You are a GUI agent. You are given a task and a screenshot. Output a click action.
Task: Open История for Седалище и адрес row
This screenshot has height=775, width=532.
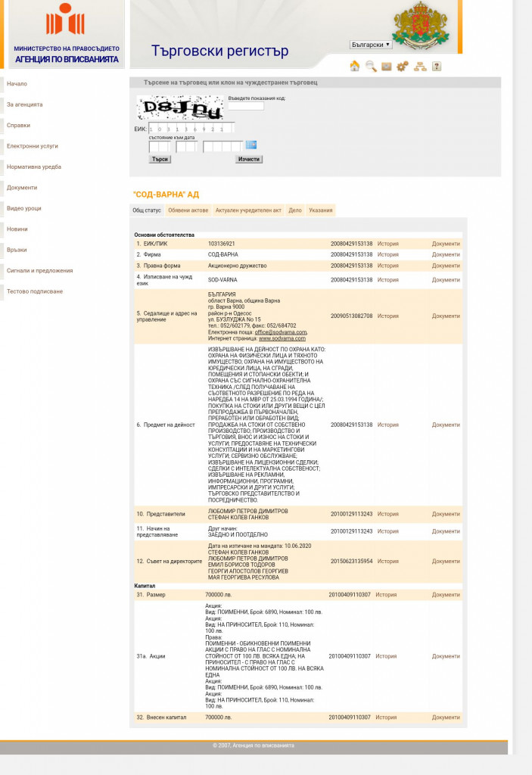tap(387, 316)
